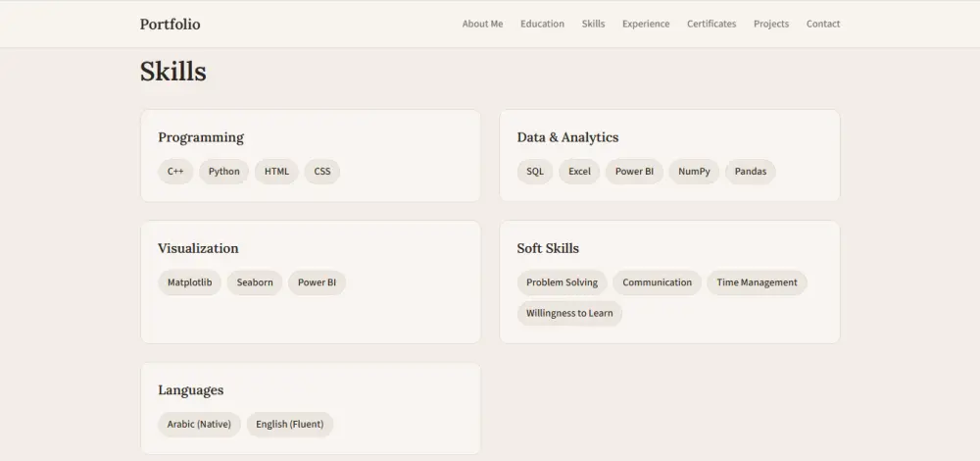Screen dimensions: 980x461
Task: Jump to the Projects section
Action: pos(771,24)
